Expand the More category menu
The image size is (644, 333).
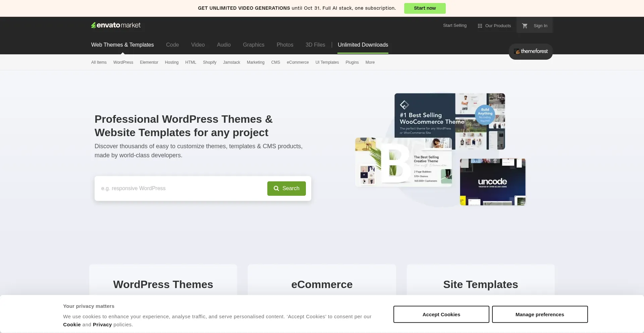(370, 62)
